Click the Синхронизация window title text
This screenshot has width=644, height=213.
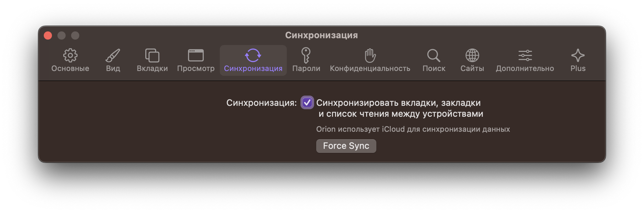coord(321,35)
